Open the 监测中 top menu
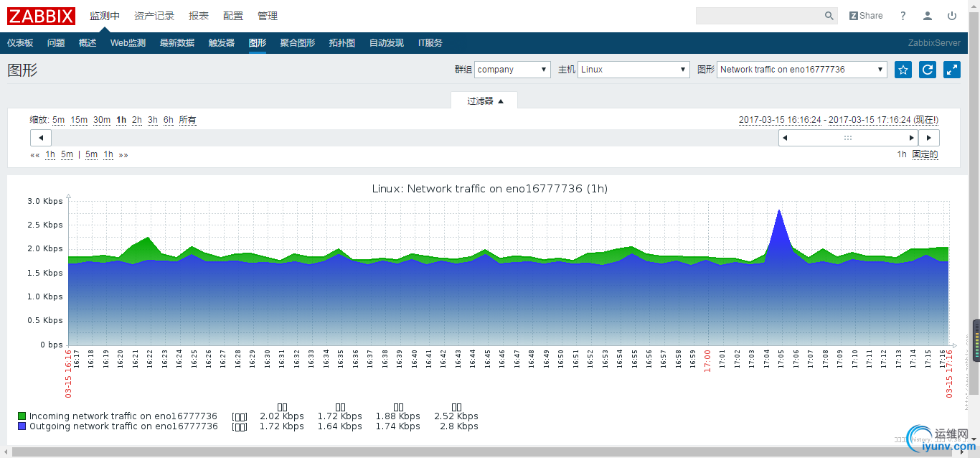The image size is (980, 458). point(105,16)
